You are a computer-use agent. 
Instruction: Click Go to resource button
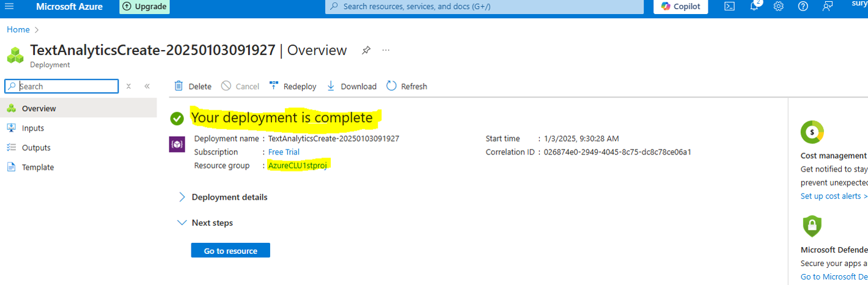[x=230, y=251]
